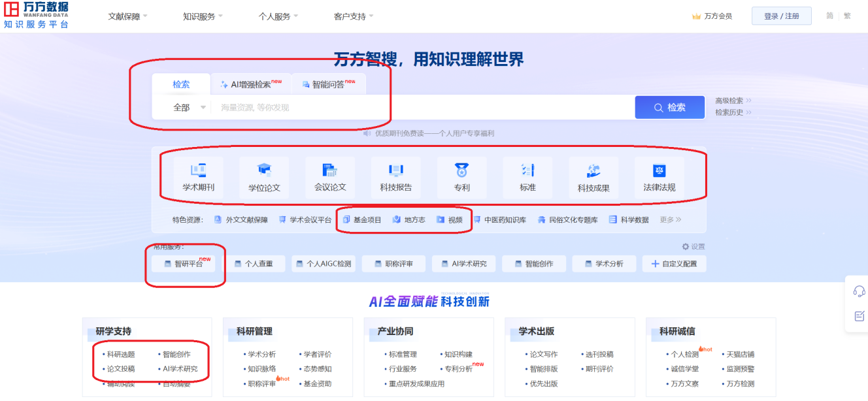This screenshot has width=868, height=401.
Task: Click the 万方数据 logo
Action: (36, 14)
